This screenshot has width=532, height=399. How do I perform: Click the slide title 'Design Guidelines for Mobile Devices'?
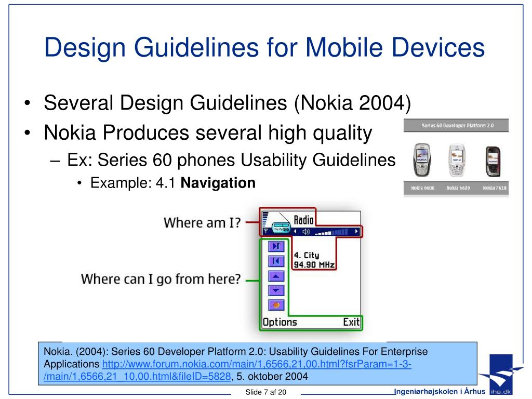pyautogui.click(x=264, y=47)
